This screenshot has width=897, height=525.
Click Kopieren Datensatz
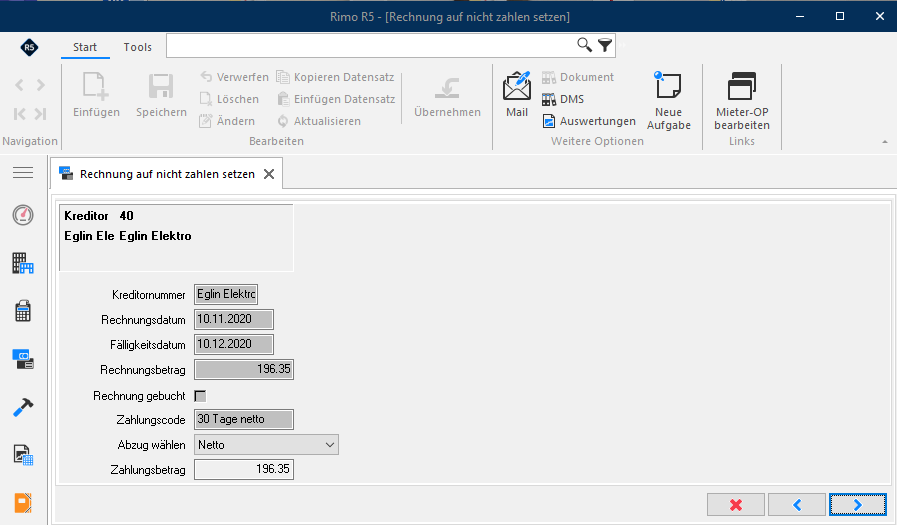click(335, 77)
